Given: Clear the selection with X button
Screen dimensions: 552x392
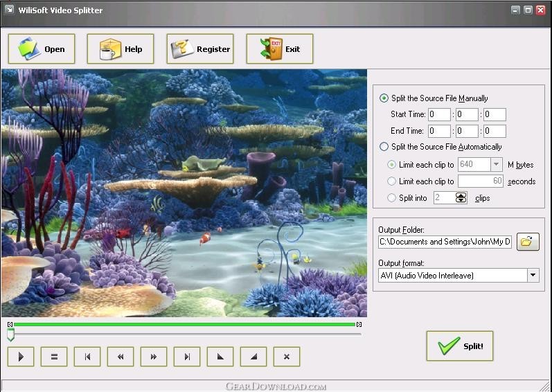Looking at the screenshot, I should coord(287,357).
